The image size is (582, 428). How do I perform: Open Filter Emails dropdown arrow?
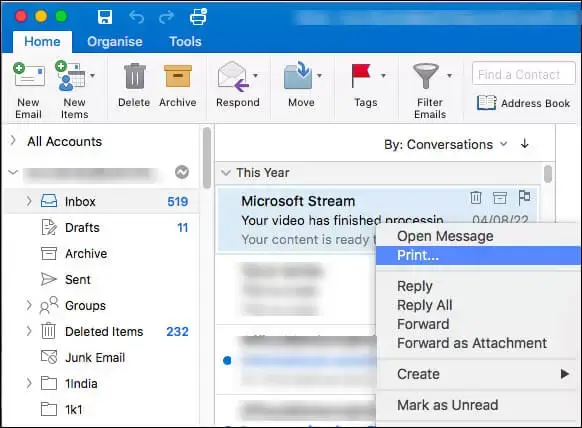(449, 76)
